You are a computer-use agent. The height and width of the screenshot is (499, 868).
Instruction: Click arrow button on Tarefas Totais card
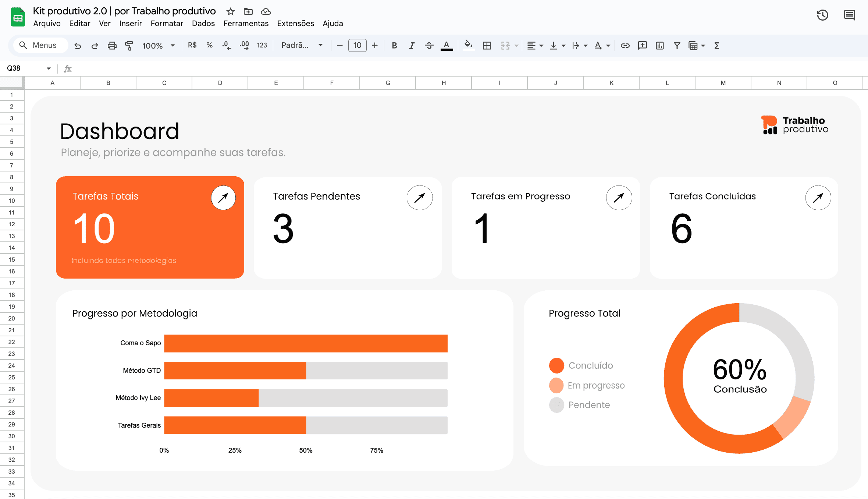click(223, 198)
